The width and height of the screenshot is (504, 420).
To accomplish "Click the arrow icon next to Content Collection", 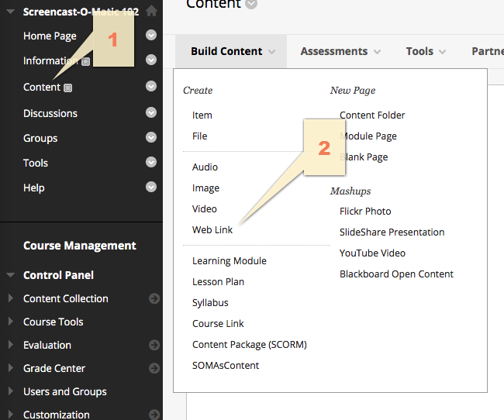I will pyautogui.click(x=154, y=298).
